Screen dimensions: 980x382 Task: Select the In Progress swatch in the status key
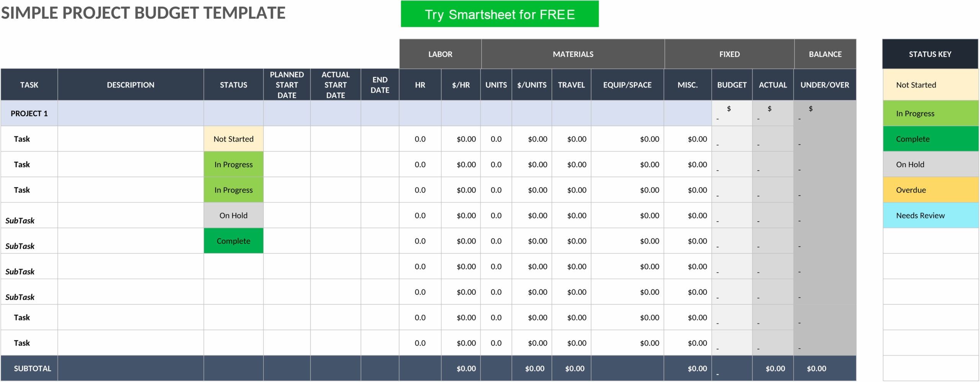tap(931, 114)
